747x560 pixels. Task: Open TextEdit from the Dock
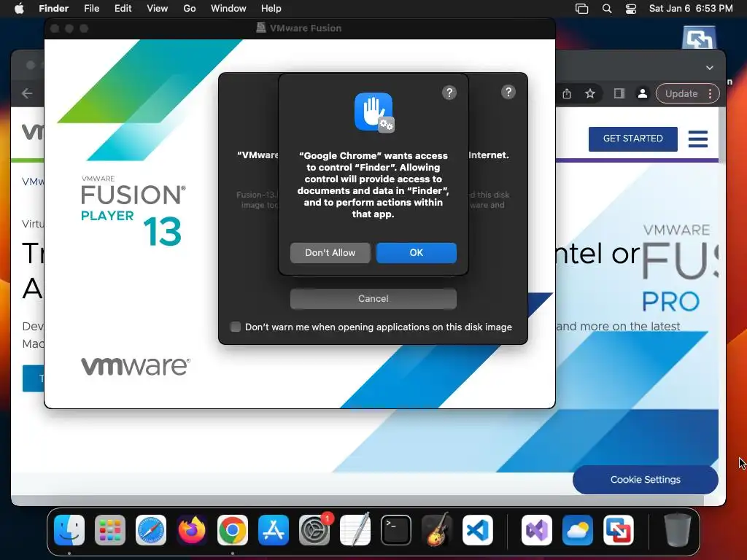pos(355,529)
